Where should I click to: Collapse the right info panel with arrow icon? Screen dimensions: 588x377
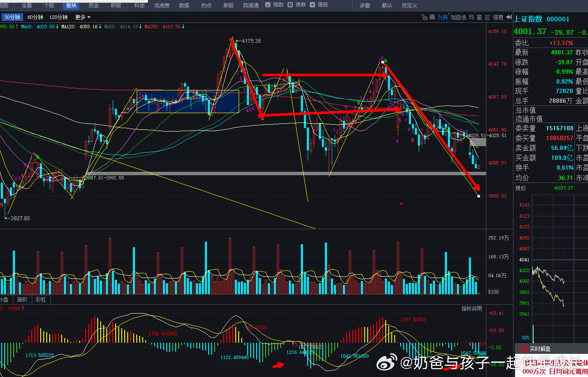tap(509, 17)
